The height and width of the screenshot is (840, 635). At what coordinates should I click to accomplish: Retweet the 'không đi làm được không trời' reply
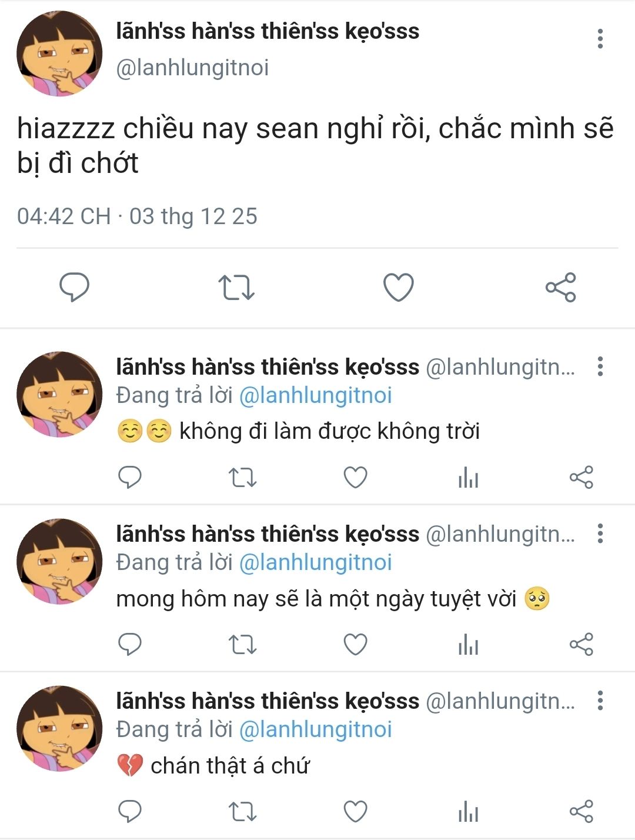click(x=242, y=477)
